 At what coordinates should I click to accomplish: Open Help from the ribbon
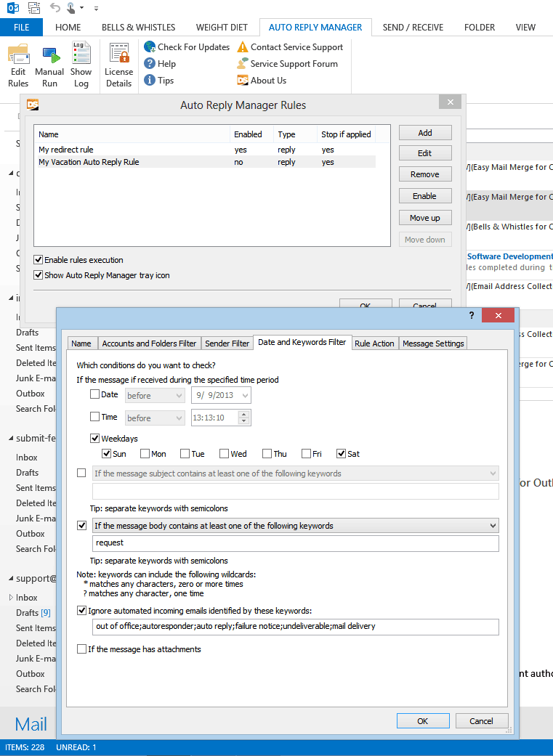[150, 64]
